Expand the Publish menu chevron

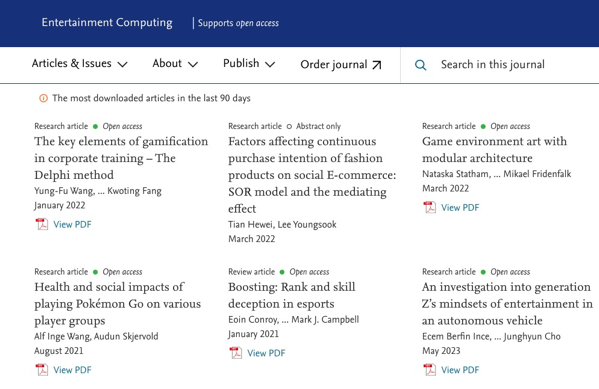point(270,65)
